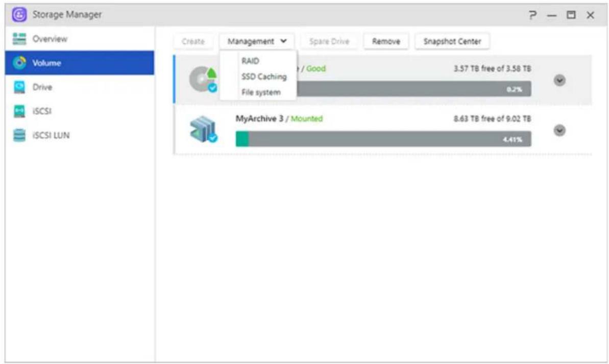This screenshot has width=609, height=364.
Task: Expand MyArchive 3 details arrow
Action: tap(559, 131)
